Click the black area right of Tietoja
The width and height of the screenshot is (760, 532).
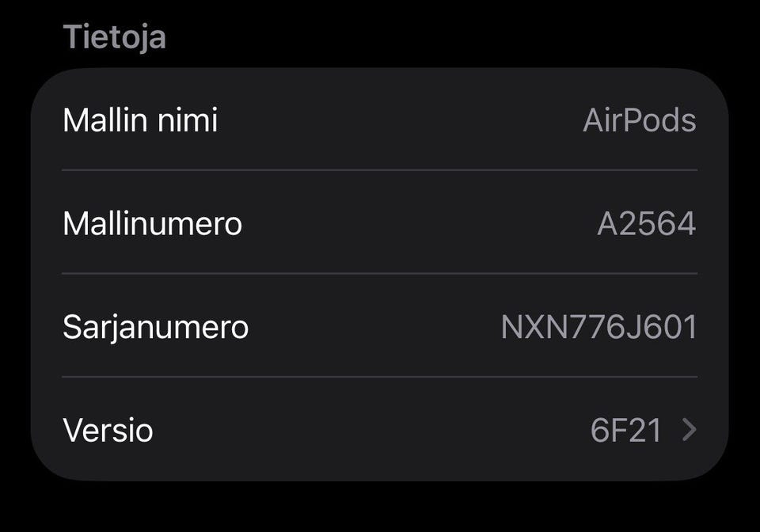459,36
